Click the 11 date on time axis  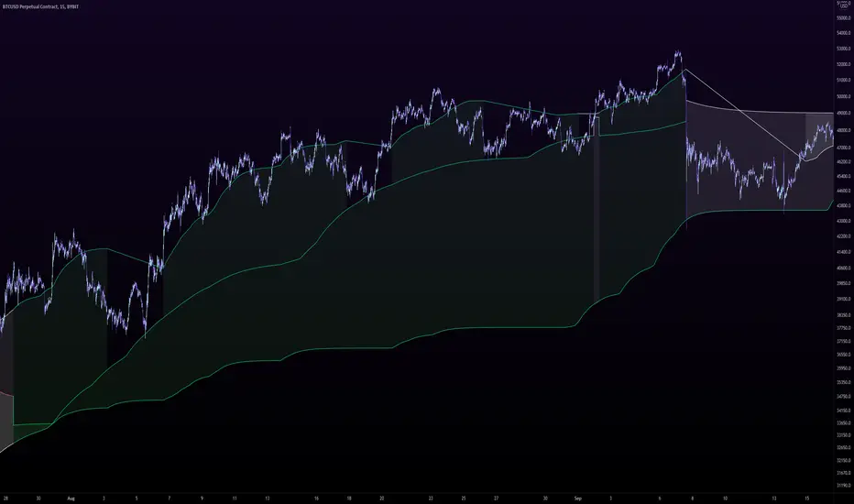pyautogui.click(x=235, y=498)
